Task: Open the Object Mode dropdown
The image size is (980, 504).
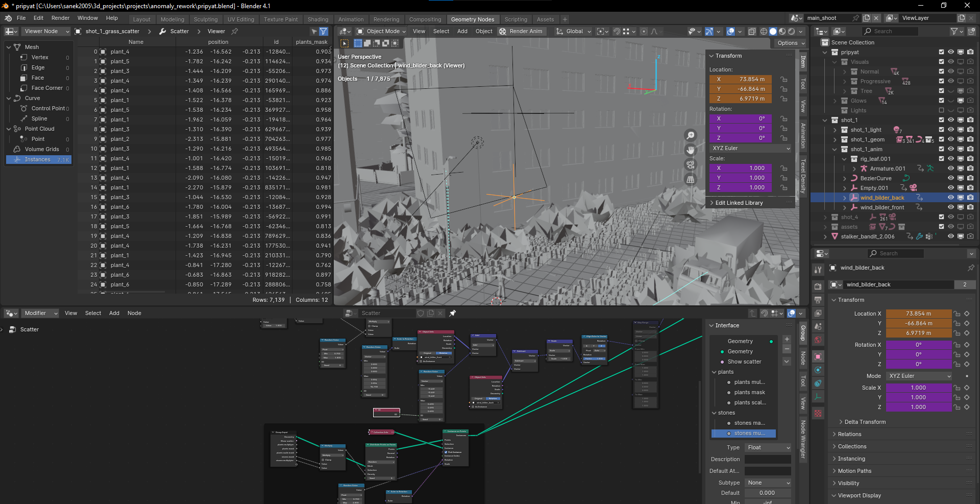Action: pos(381,31)
